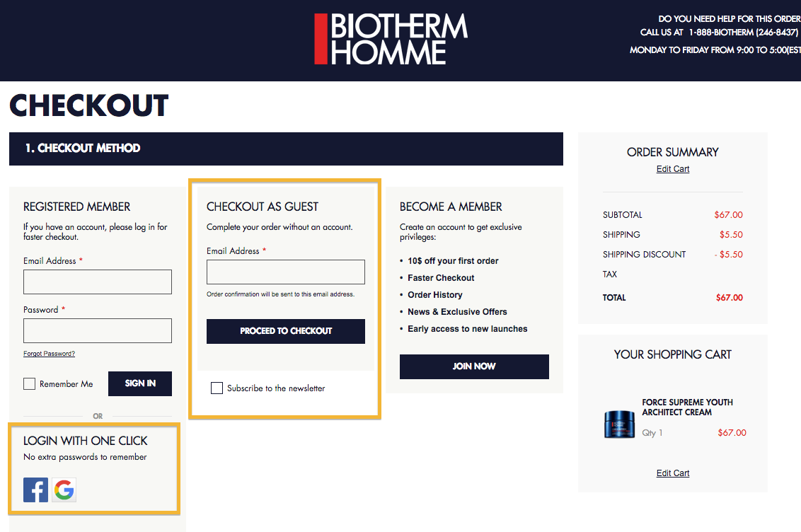Check the Remember Me checkbox

click(29, 384)
